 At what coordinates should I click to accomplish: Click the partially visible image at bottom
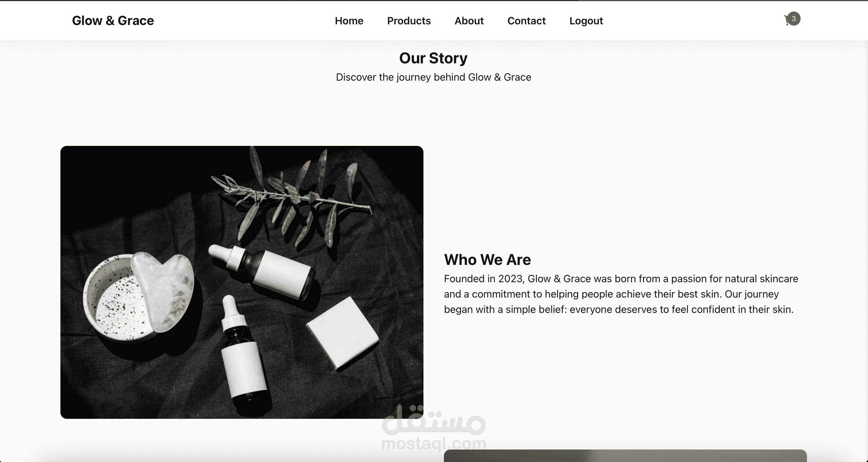(x=625, y=456)
